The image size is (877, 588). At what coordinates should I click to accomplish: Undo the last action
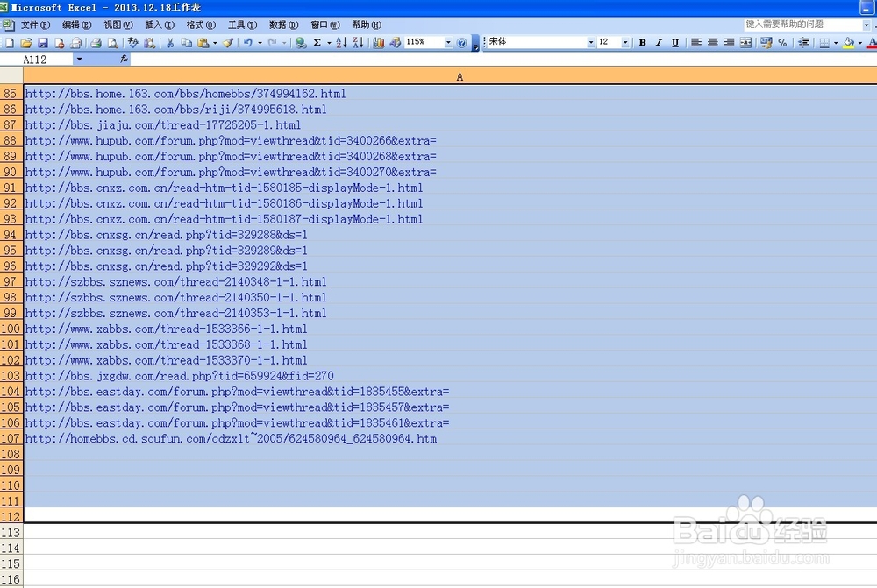point(248,42)
